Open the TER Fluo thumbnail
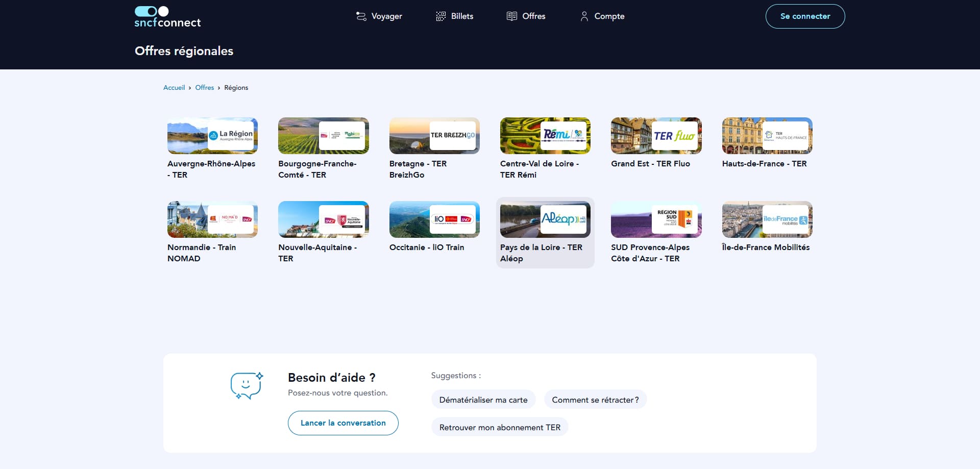Screen dimensions: 980x469 click(x=656, y=136)
